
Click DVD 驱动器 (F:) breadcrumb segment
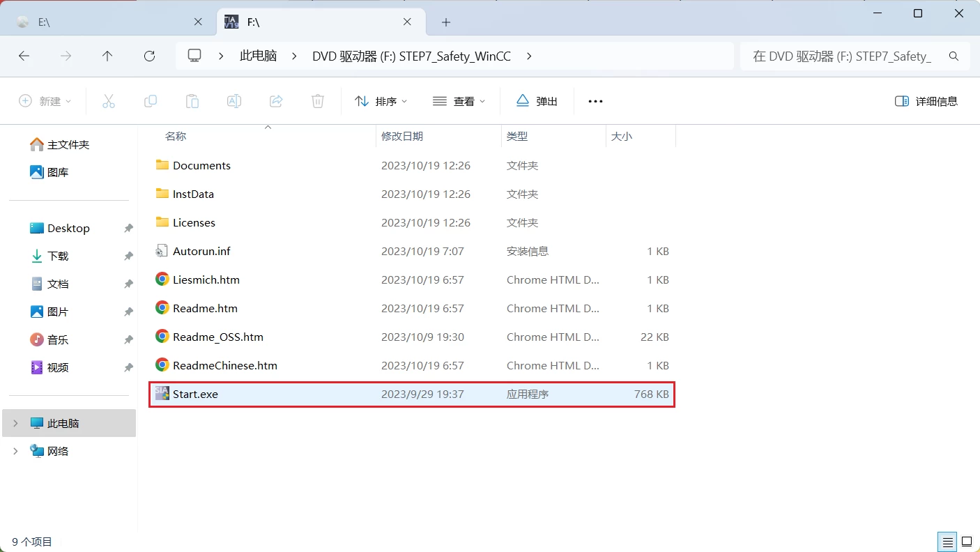point(411,56)
